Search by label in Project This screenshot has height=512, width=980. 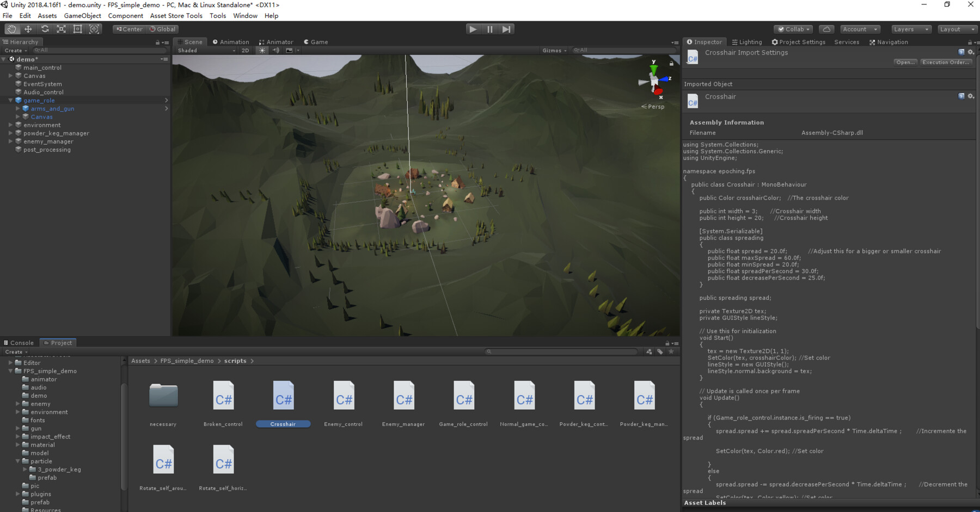[660, 351]
